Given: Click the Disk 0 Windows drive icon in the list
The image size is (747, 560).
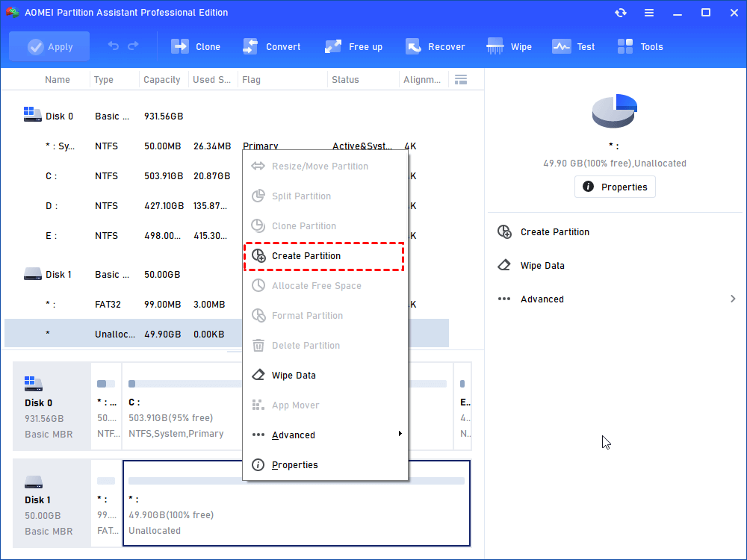Looking at the screenshot, I should point(32,114).
